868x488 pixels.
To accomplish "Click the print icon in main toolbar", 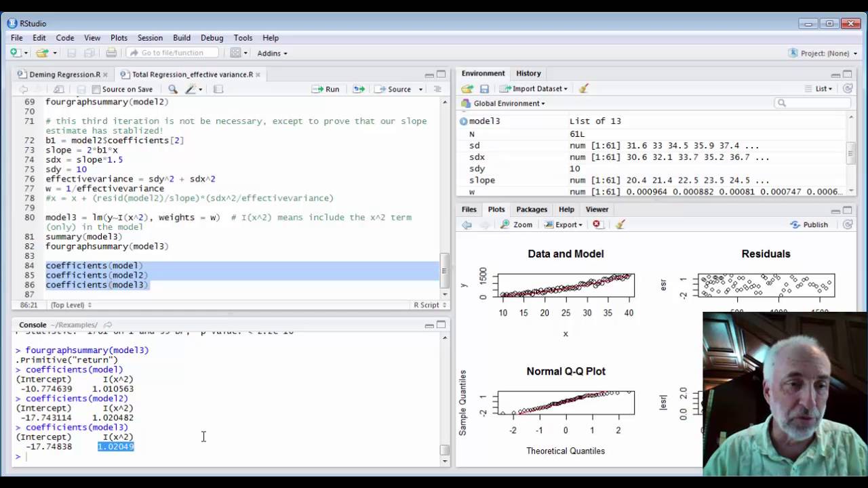I will (x=111, y=53).
